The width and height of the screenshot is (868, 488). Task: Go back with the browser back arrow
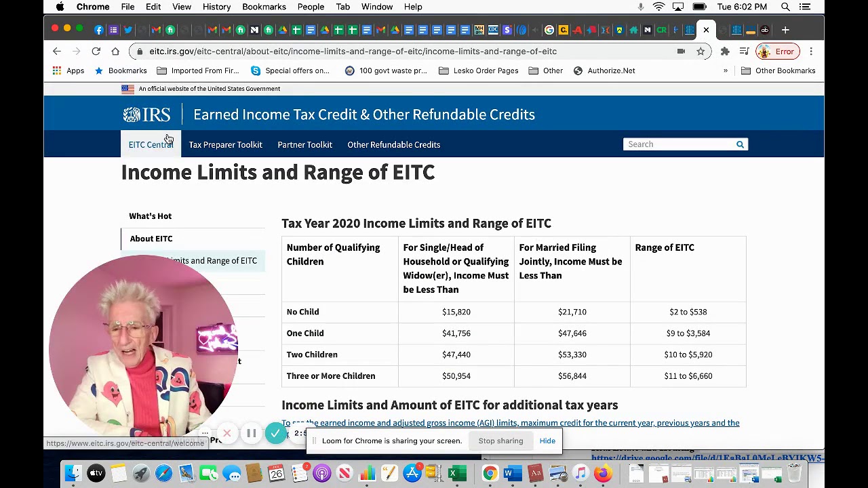tap(57, 52)
